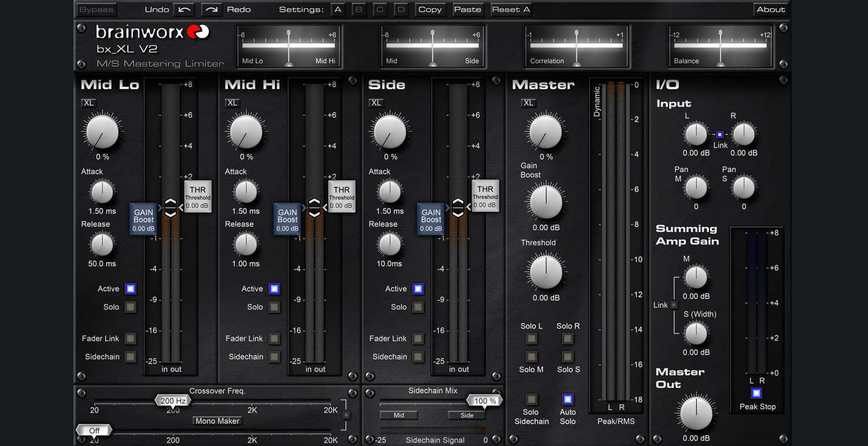Image resolution: width=868 pixels, height=446 pixels.
Task: Click the Master Out knob
Action: [x=696, y=413]
